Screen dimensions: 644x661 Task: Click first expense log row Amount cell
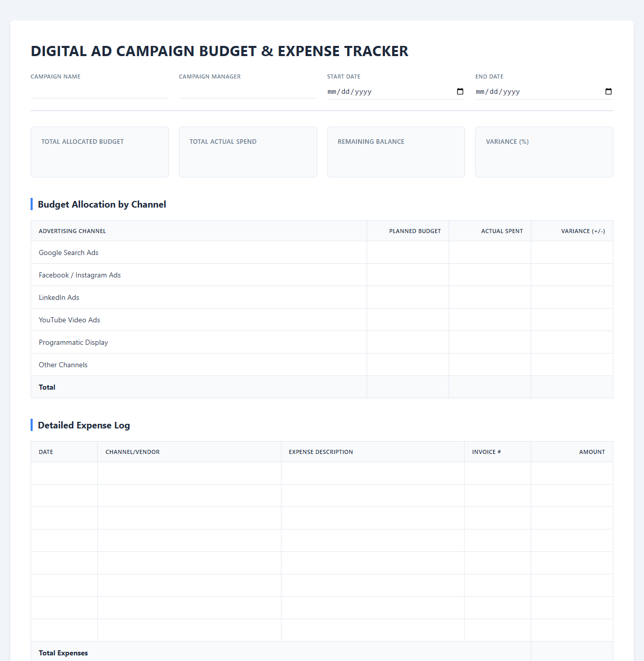572,473
